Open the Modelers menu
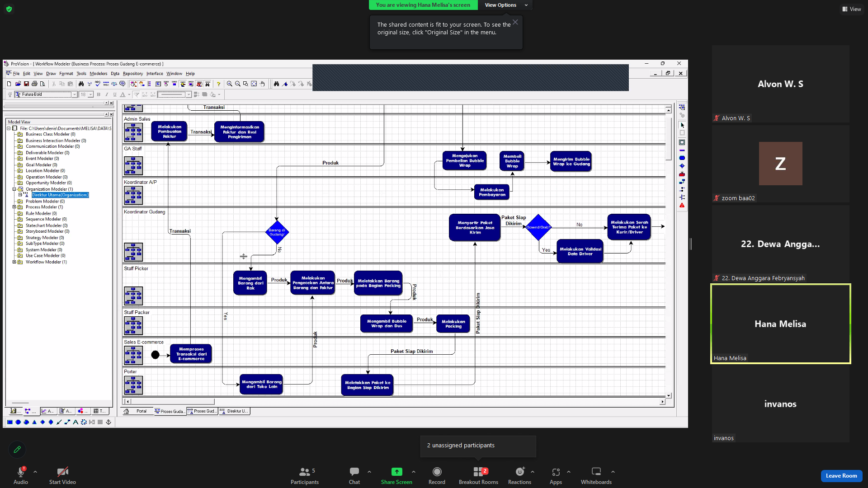Image resolution: width=868 pixels, height=488 pixels. [x=99, y=74]
